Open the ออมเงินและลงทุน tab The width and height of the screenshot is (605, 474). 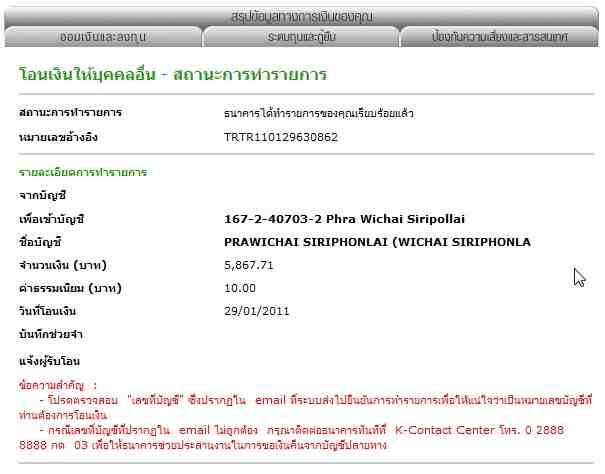tap(104, 37)
